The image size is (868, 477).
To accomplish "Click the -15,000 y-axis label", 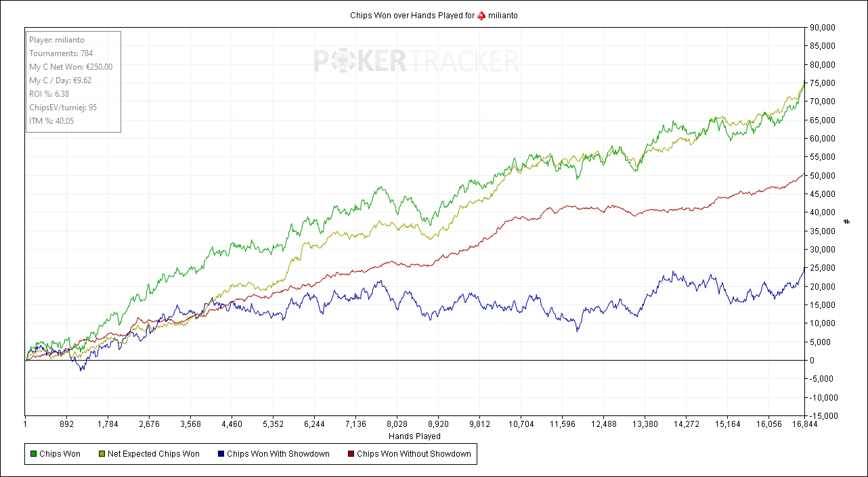I will click(823, 416).
